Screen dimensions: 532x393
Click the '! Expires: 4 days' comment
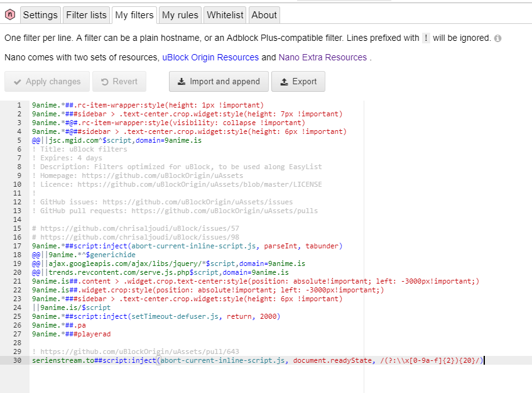67,158
